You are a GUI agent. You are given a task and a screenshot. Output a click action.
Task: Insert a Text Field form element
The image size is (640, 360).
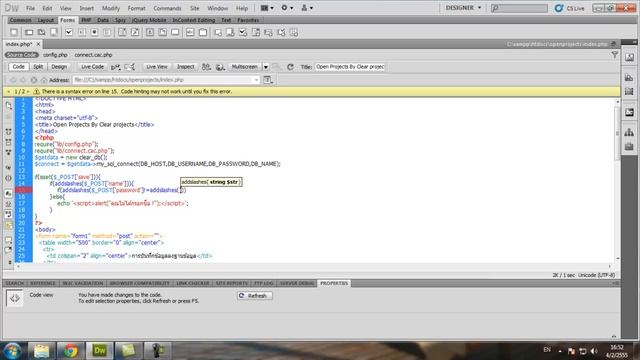coord(29,32)
